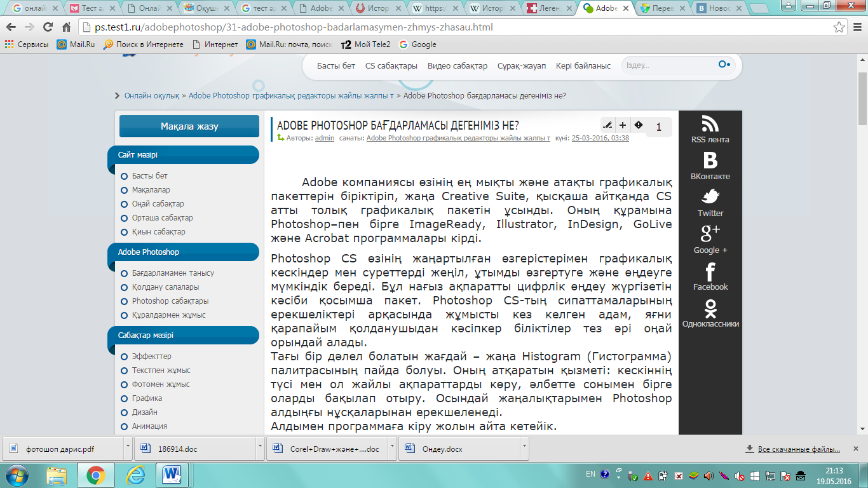Open the article date link 25-03-2016
This screenshot has height=488, width=868.
600,138
